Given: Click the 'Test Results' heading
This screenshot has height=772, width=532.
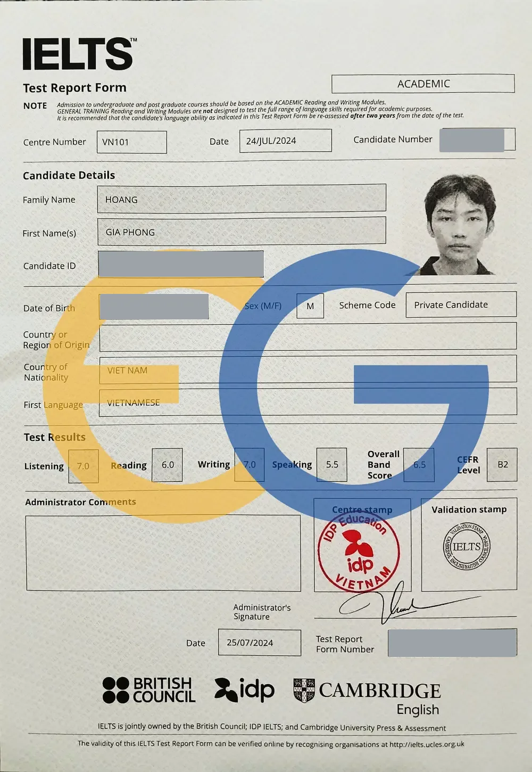Looking at the screenshot, I should (54, 437).
